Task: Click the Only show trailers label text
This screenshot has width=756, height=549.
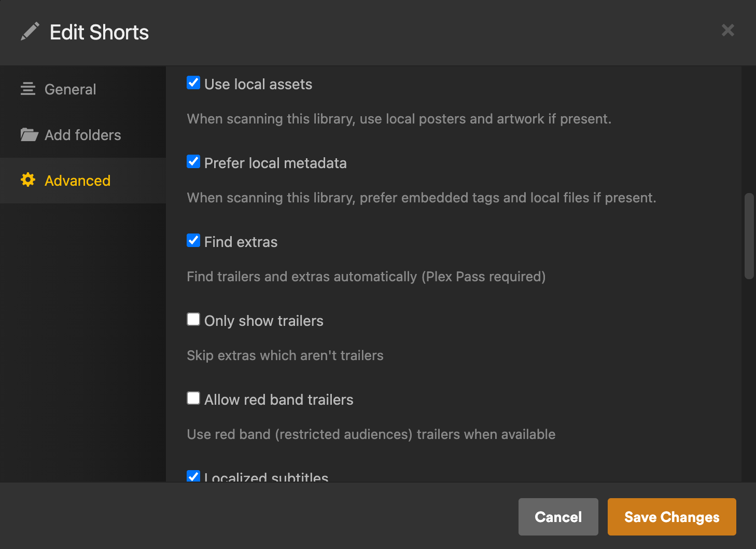Action: pos(263,321)
